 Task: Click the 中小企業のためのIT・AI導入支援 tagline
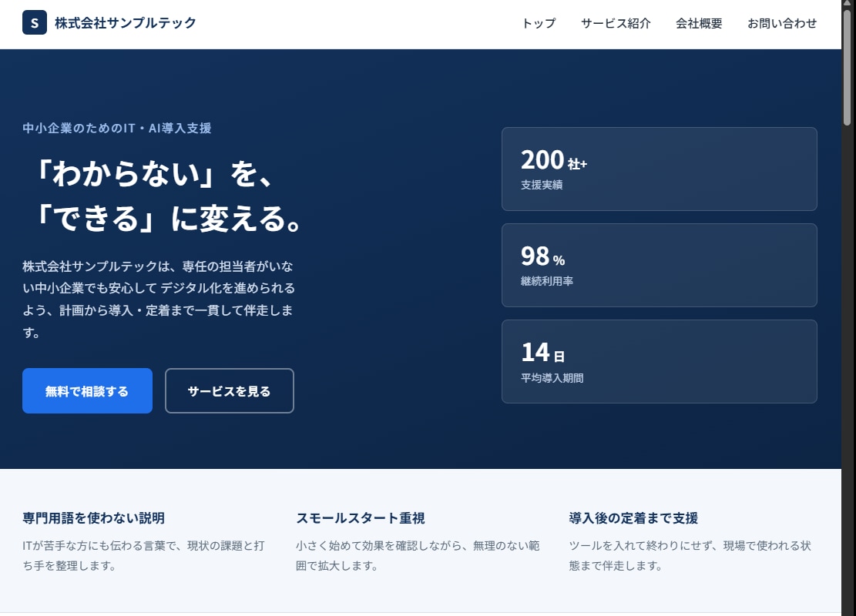coord(117,129)
